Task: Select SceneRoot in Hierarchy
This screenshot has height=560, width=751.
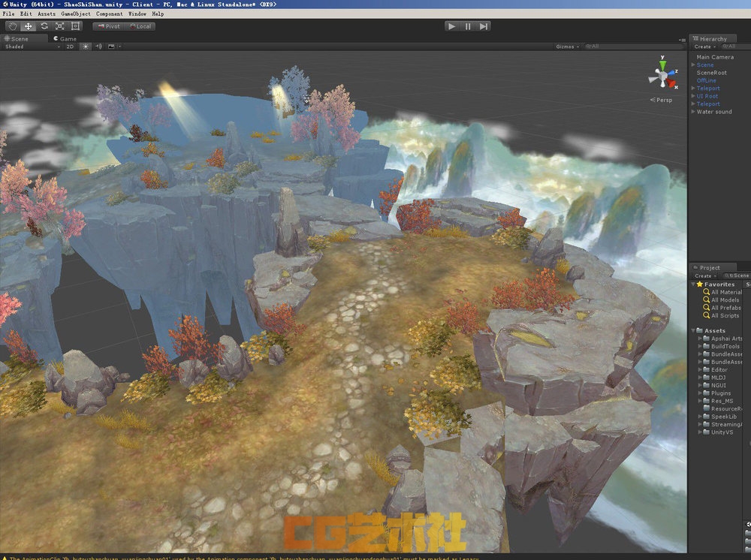Action: (711, 73)
